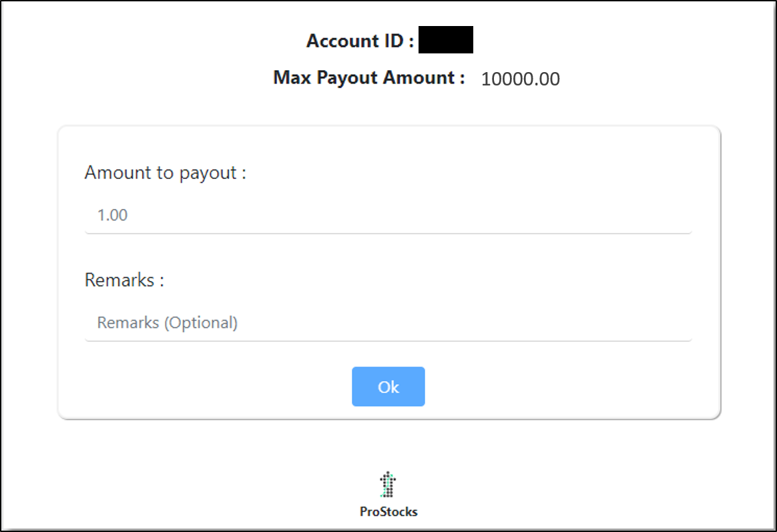The image size is (777, 532).
Task: Click the ProStocks logo icon
Action: [x=388, y=485]
